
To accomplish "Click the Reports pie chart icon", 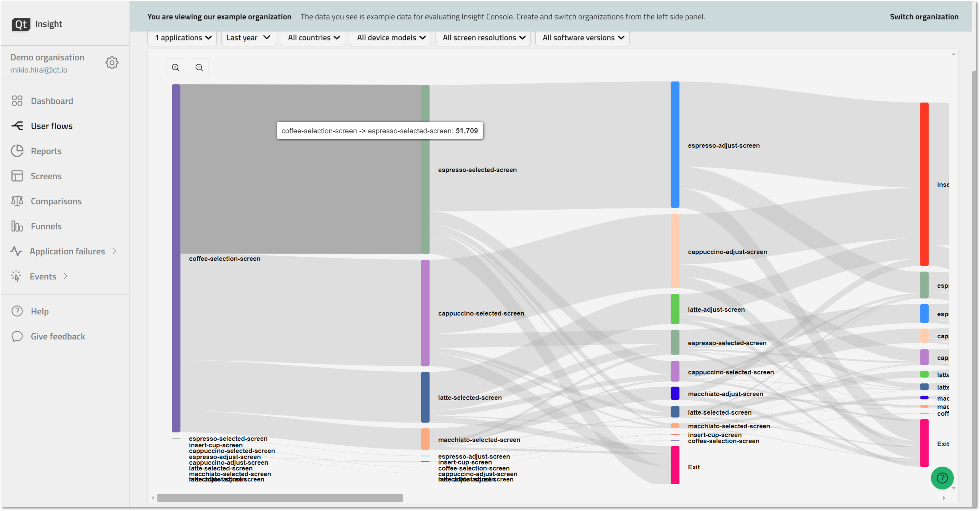I will coord(17,151).
